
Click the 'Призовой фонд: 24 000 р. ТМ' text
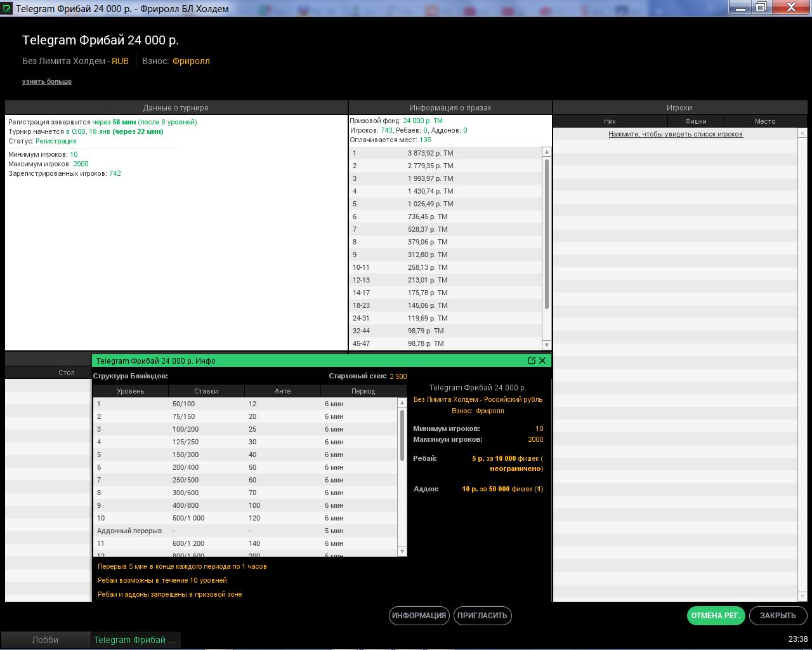[x=396, y=121]
